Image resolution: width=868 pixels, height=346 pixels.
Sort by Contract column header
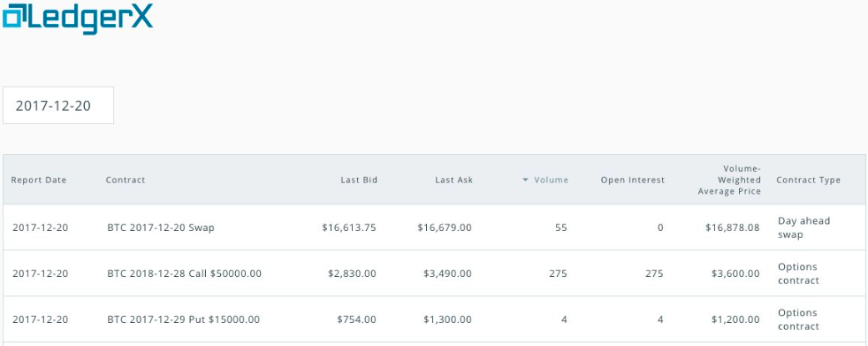(126, 180)
